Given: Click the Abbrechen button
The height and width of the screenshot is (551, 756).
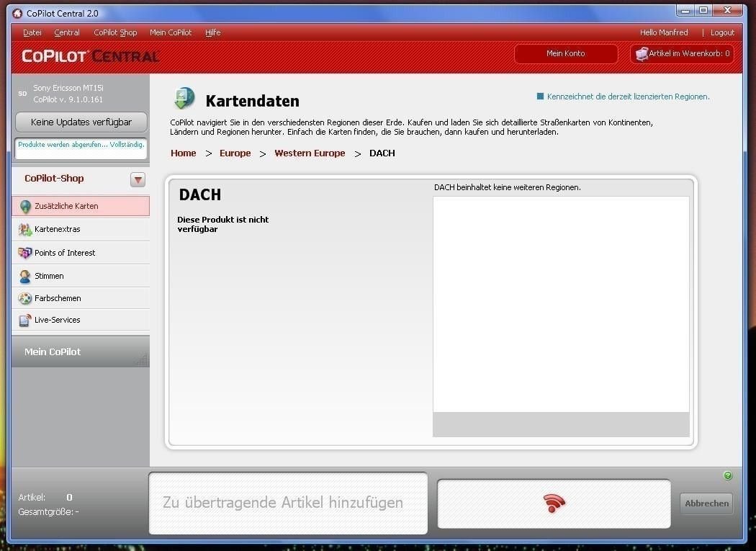Looking at the screenshot, I should (x=706, y=503).
